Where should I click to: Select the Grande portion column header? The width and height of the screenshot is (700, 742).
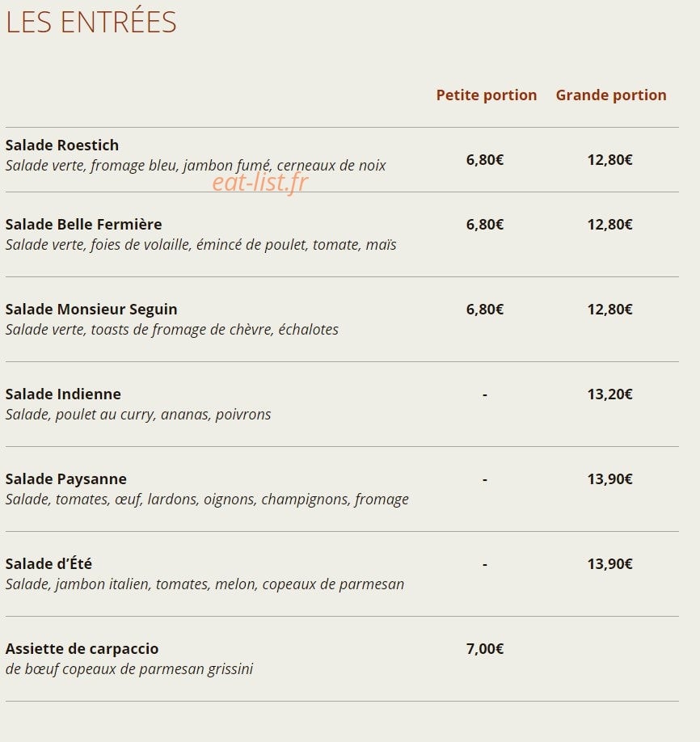pyautogui.click(x=610, y=95)
